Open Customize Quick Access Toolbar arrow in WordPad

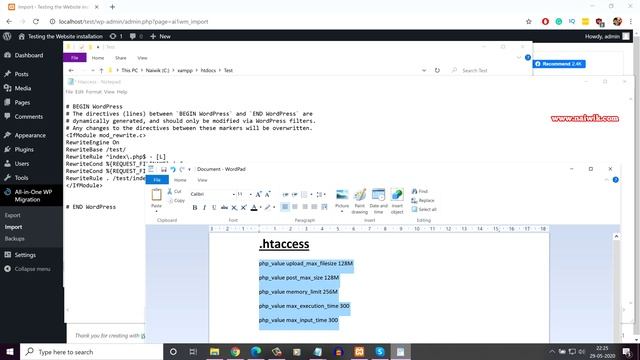point(189,169)
